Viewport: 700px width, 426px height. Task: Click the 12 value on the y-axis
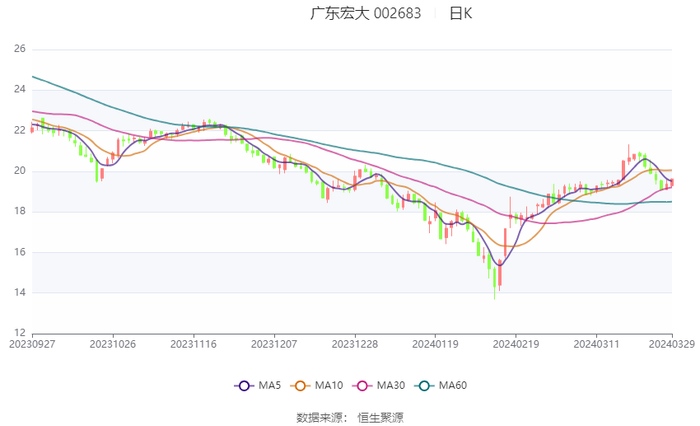click(x=19, y=333)
